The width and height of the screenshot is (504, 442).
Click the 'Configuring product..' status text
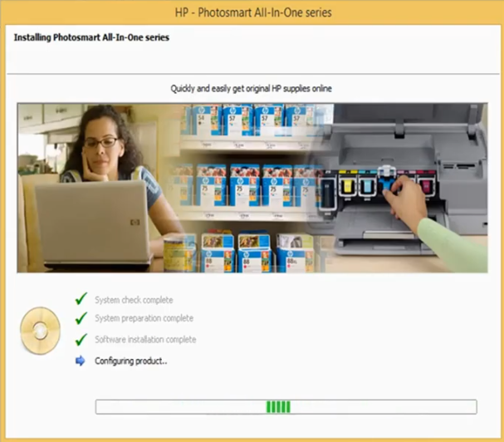tap(131, 361)
